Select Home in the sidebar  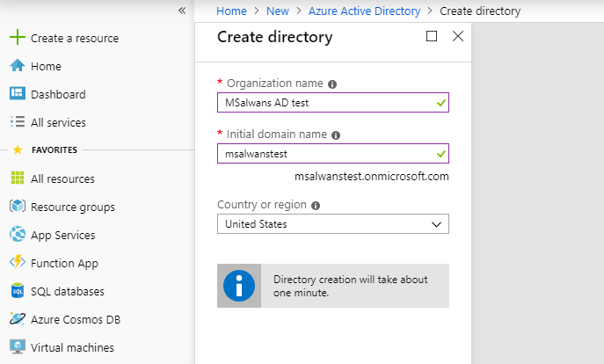tap(46, 66)
